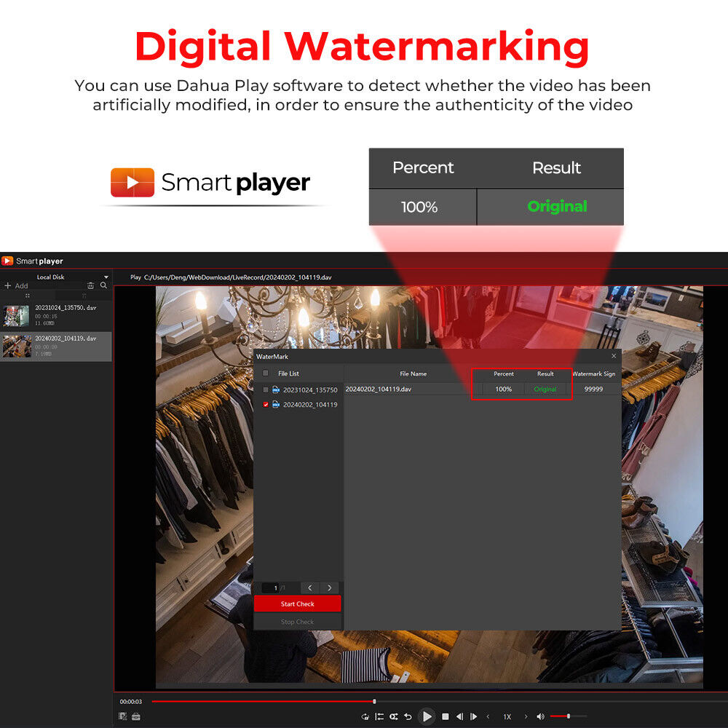728x728 pixels.
Task: Close the WaterMark dialog
Action: [614, 356]
